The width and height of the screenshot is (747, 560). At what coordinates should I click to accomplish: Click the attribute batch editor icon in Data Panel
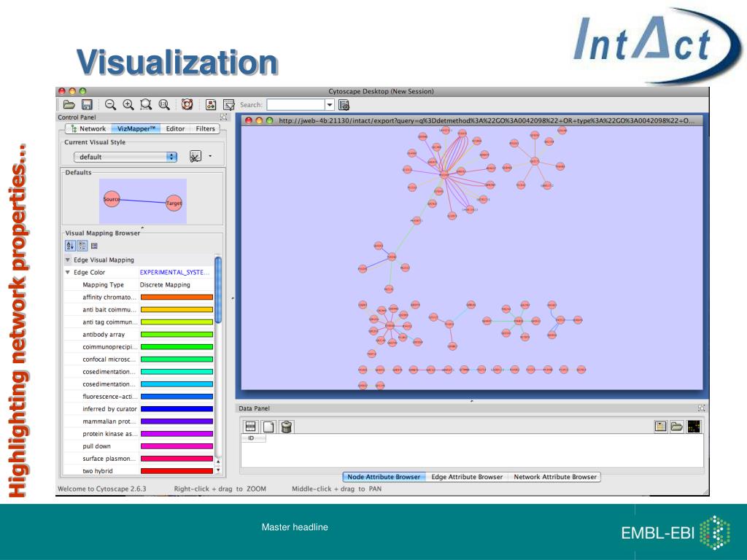(x=660, y=426)
